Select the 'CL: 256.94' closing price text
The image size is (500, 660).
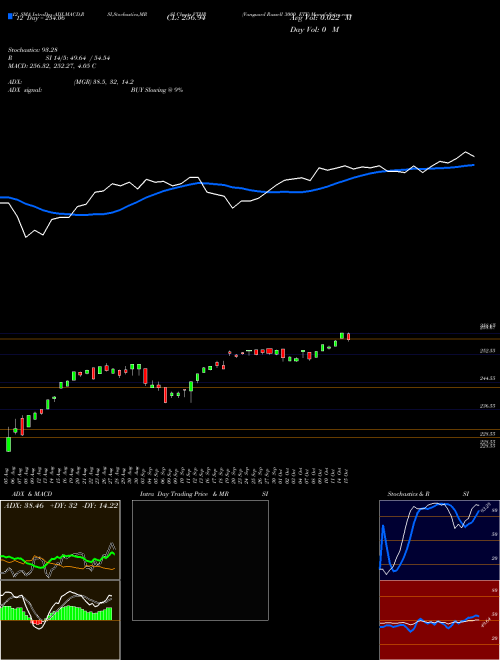point(186,18)
